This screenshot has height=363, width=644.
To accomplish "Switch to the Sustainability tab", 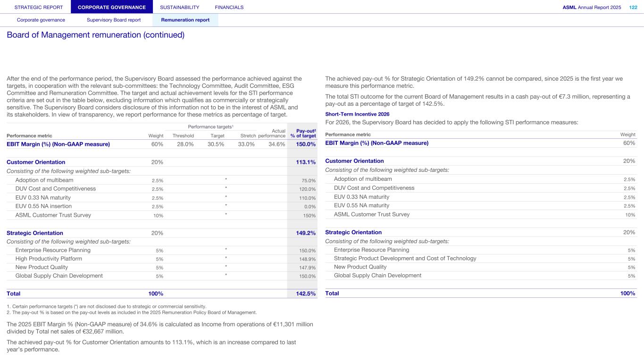I will click(179, 7).
